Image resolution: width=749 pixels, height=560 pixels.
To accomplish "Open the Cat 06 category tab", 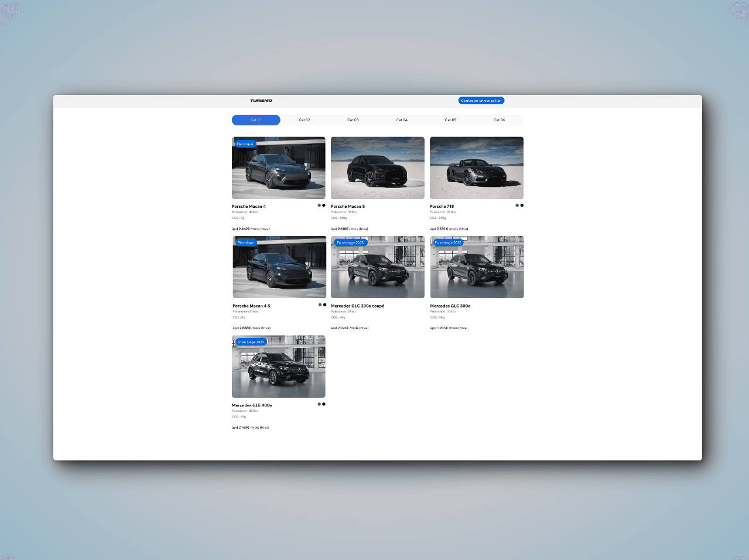I will click(x=499, y=120).
